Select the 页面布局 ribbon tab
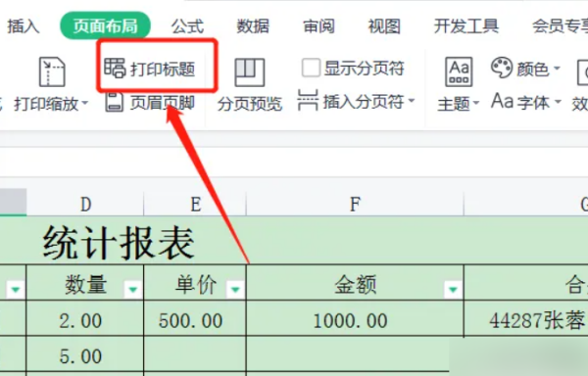This screenshot has width=588, height=376. 106,25
